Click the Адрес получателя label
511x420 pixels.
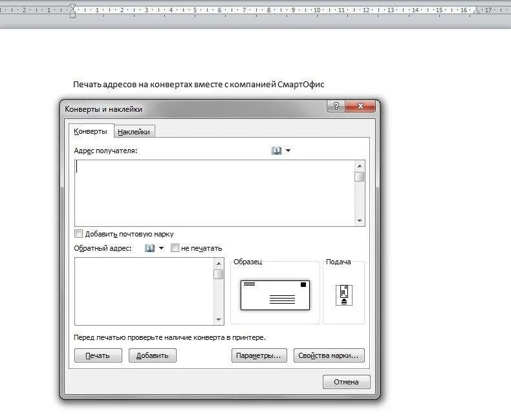coord(105,151)
